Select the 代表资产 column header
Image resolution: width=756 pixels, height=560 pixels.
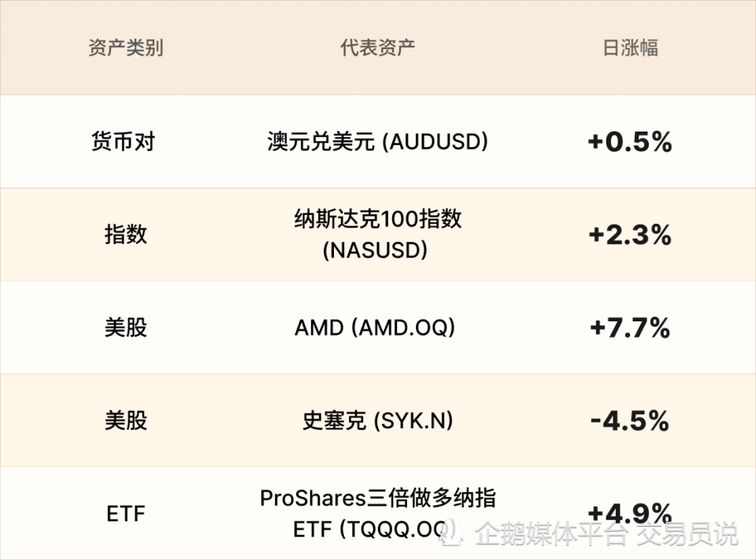point(377,48)
